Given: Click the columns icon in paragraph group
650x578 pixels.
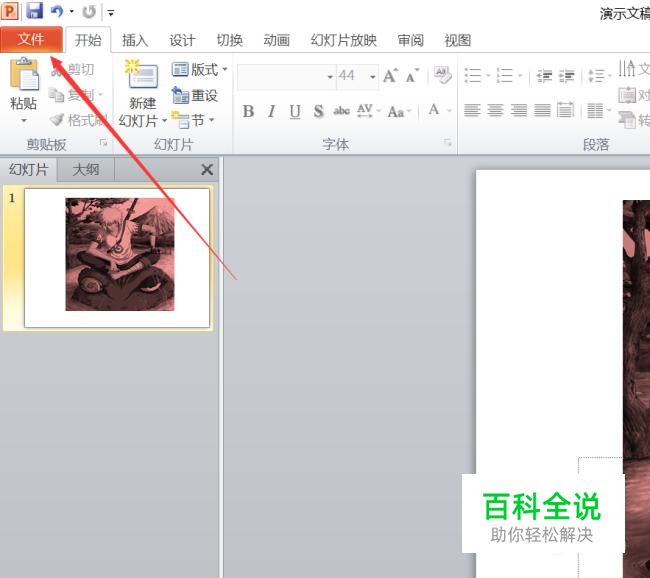Looking at the screenshot, I should 596,111.
